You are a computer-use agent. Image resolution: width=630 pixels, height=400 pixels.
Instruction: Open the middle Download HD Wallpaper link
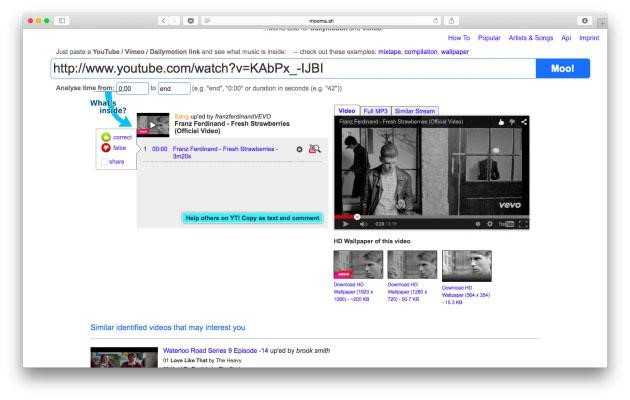pyautogui.click(x=407, y=292)
